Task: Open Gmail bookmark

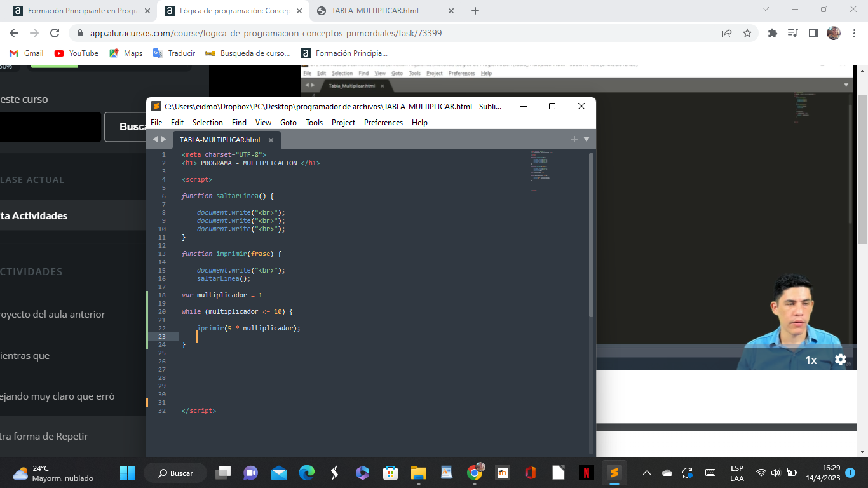Action: point(27,53)
